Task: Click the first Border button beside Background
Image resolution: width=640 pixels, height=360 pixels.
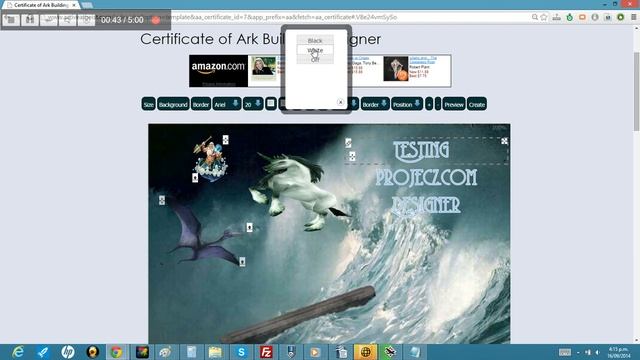Action: click(201, 104)
